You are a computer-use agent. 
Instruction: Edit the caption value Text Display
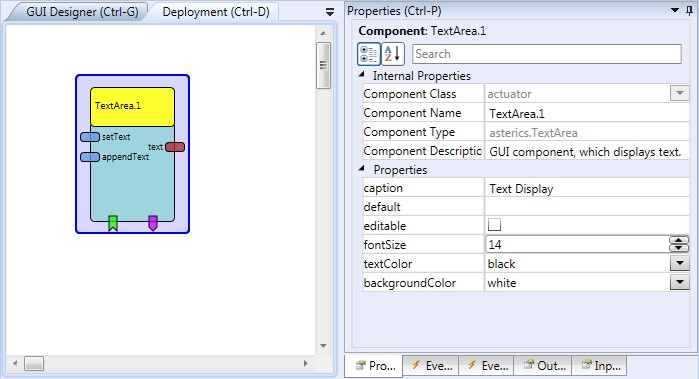(x=587, y=188)
